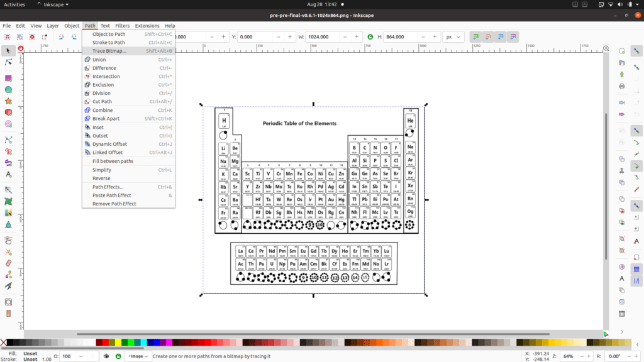The image size is (644, 362).
Task: Select the Spray tool
Action: click(8, 251)
